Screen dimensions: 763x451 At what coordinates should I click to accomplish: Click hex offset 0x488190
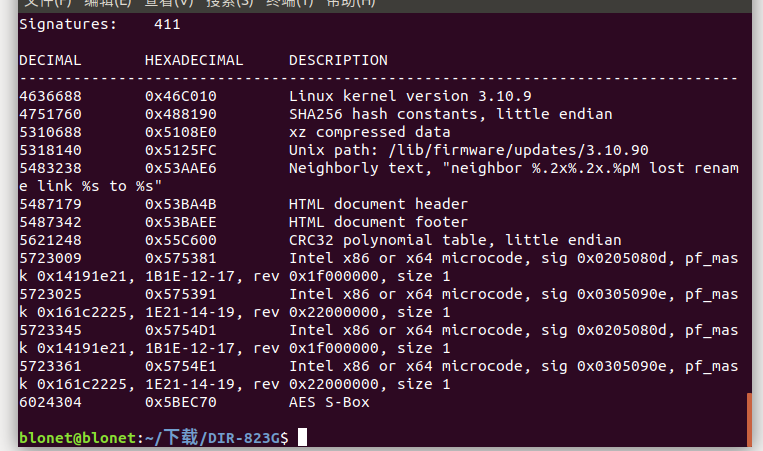(x=181, y=114)
